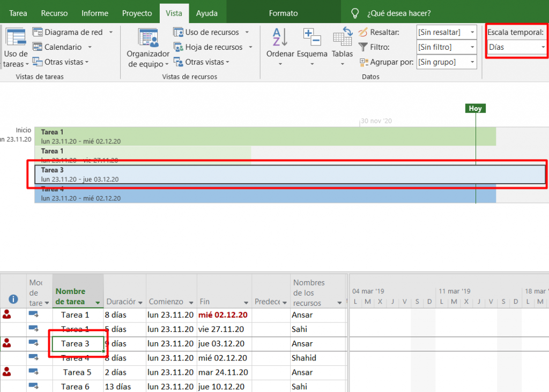
Task: Open the Esquema outline icon
Action: click(312, 37)
